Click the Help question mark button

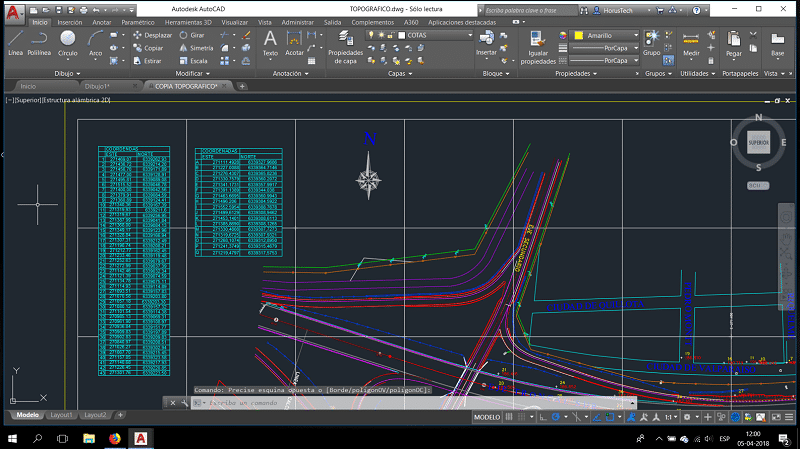[x=696, y=10]
